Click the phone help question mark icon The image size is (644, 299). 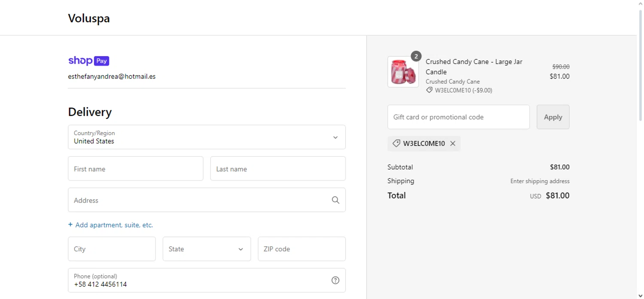tap(335, 280)
